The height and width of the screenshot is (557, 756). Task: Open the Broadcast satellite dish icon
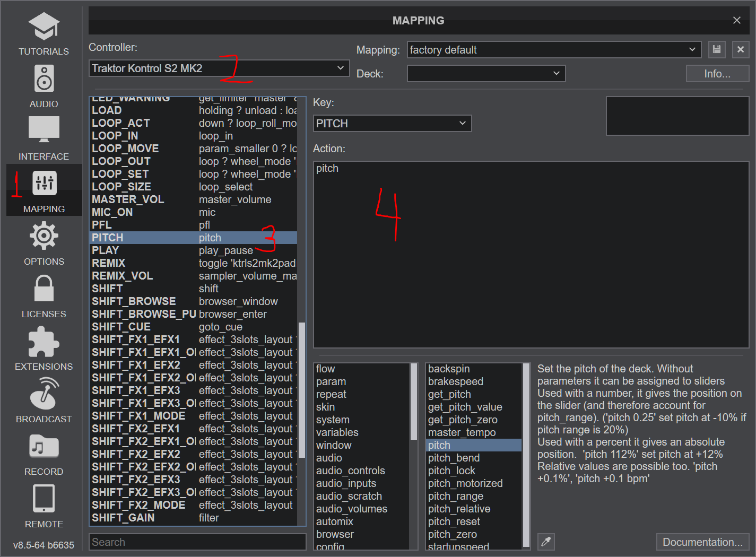(x=44, y=393)
